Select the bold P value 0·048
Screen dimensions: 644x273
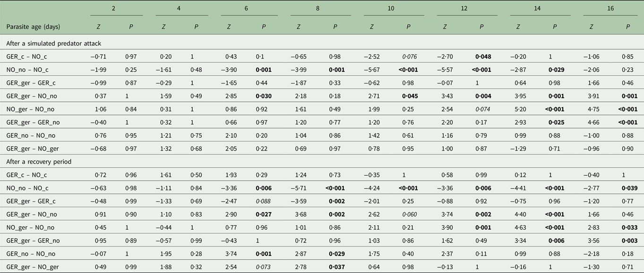pyautogui.click(x=481, y=57)
